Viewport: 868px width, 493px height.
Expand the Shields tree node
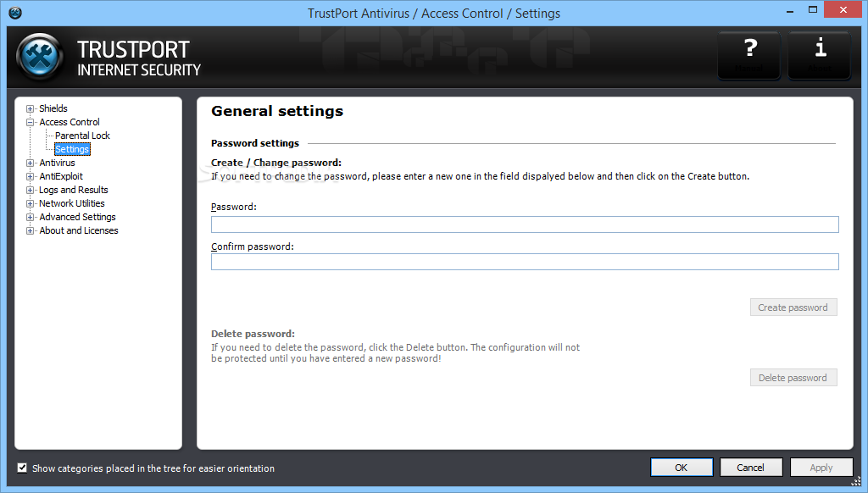pyautogui.click(x=30, y=109)
